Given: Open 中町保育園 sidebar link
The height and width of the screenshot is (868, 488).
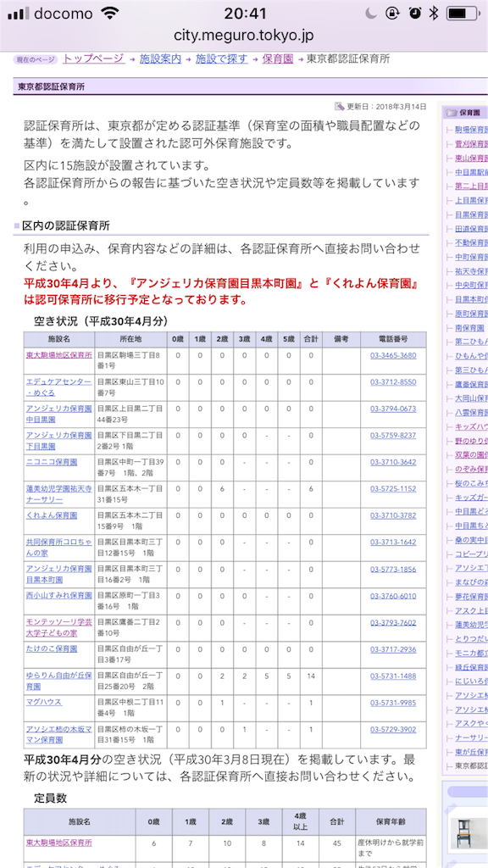Looking at the screenshot, I should click(x=471, y=257).
